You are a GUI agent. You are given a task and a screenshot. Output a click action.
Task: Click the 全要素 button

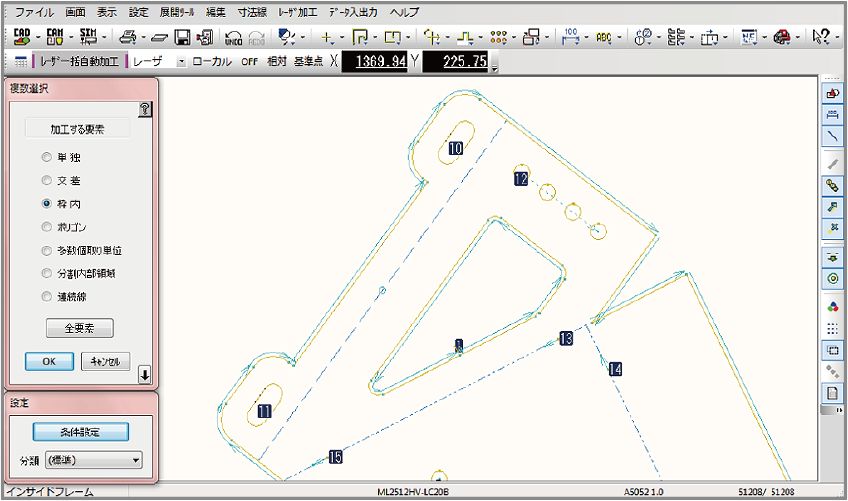pos(80,328)
